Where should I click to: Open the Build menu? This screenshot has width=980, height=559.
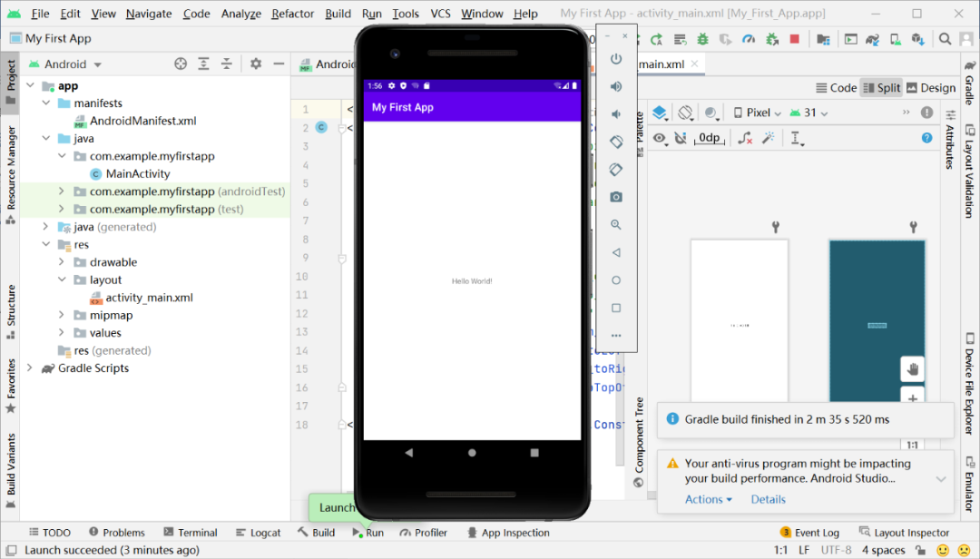338,13
